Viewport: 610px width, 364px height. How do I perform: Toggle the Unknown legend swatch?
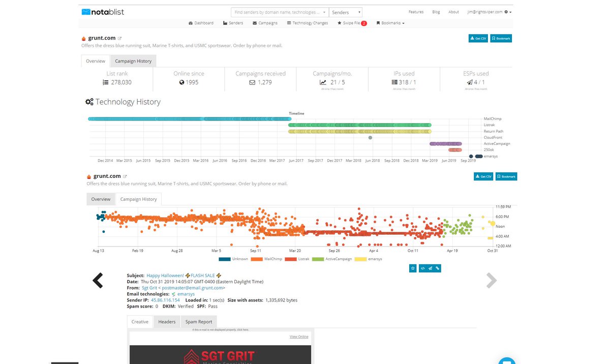[224, 259]
